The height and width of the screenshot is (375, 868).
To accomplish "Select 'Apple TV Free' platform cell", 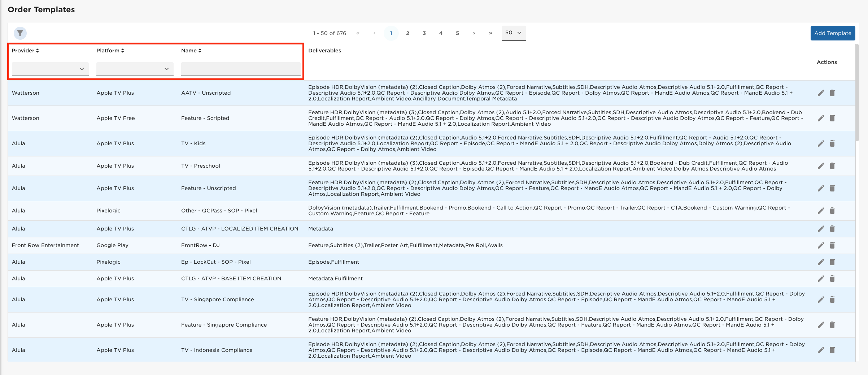I will (x=115, y=118).
